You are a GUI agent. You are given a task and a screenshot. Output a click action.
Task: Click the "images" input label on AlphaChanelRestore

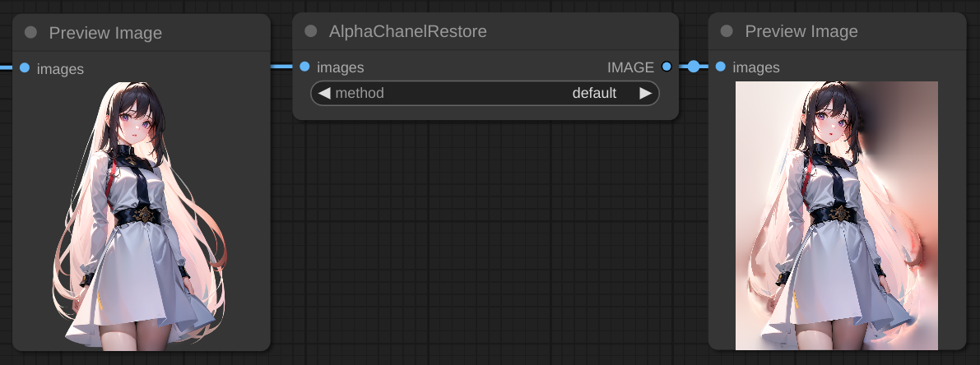(341, 67)
